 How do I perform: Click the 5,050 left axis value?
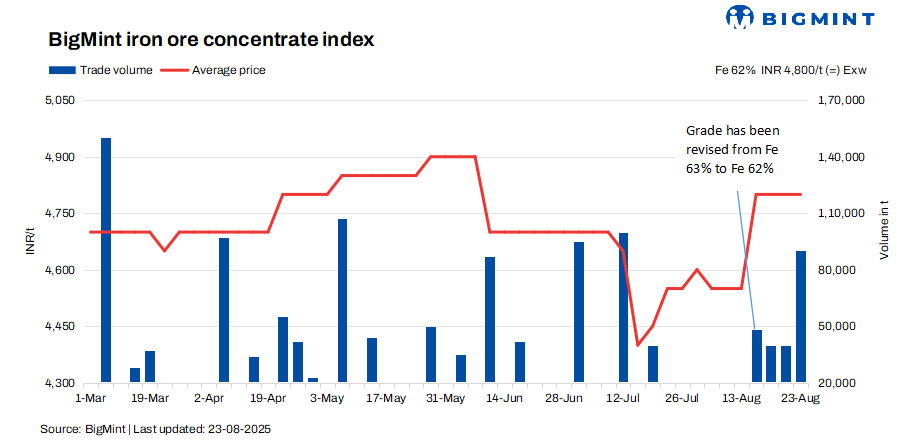[60, 101]
